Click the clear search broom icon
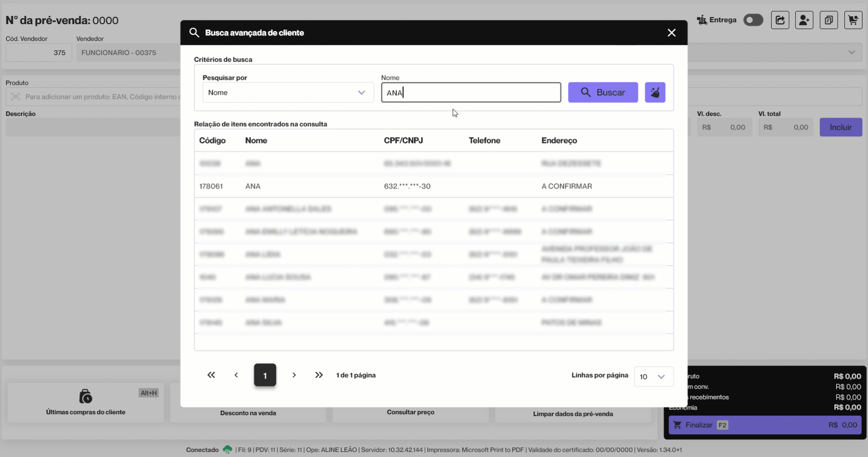868x457 pixels. [x=655, y=92]
